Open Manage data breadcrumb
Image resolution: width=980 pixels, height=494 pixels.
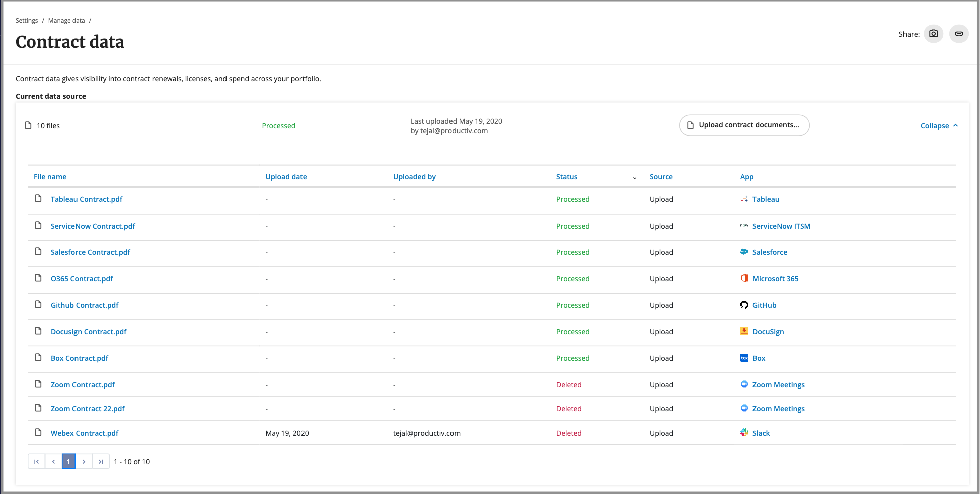click(x=66, y=21)
